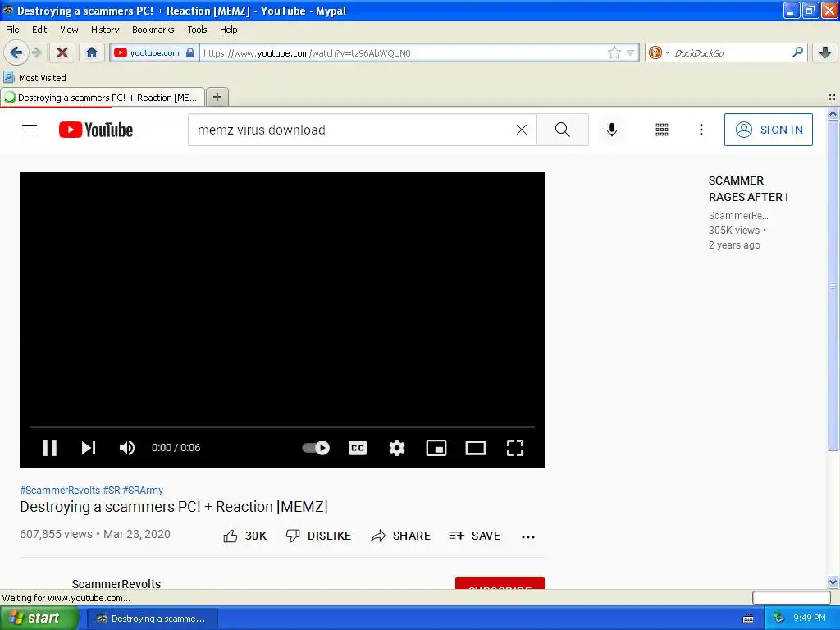The width and height of the screenshot is (840, 630).
Task: Open the Windows start menu
Action: pos(39,619)
